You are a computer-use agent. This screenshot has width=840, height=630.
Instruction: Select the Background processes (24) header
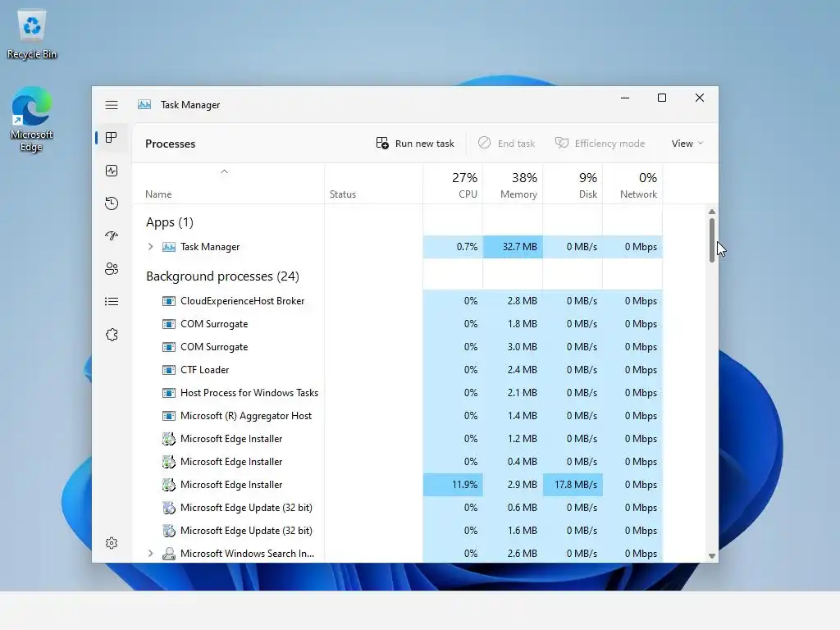222,276
